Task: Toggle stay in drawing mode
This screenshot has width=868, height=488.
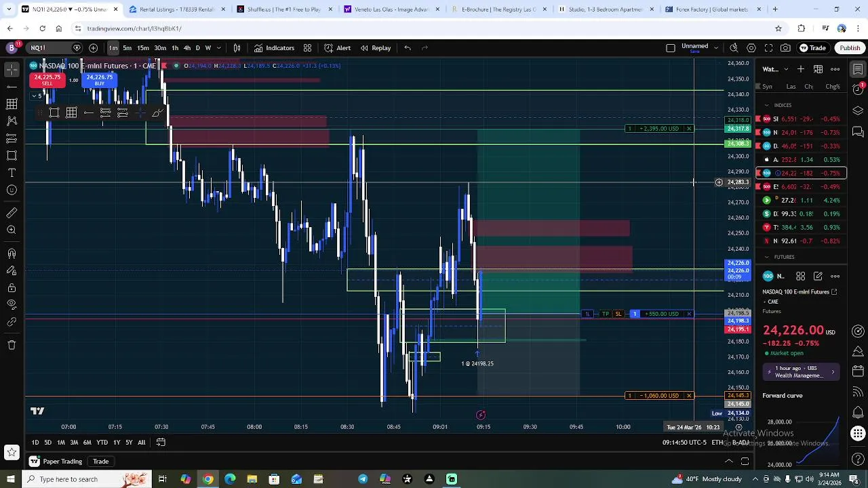Action: tap(12, 270)
